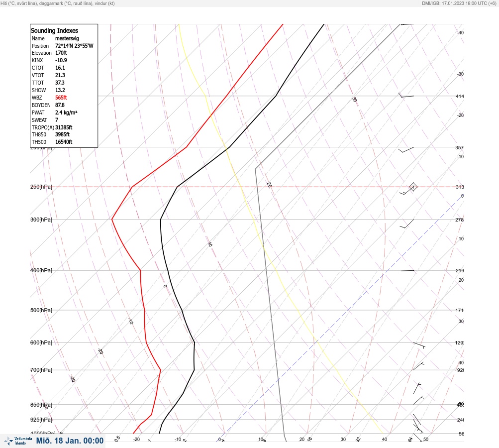Click the 300[hPa] pressure label
The image size is (499, 448).
coord(41,220)
